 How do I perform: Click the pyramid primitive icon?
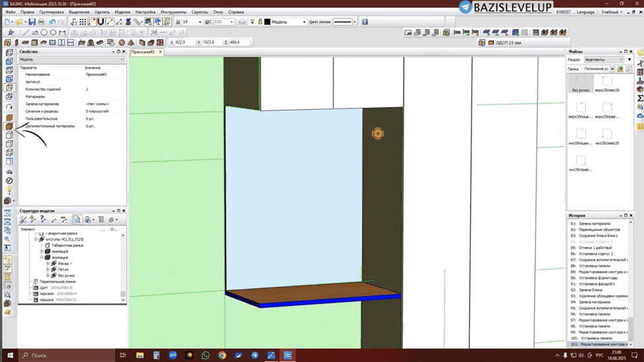131,42
